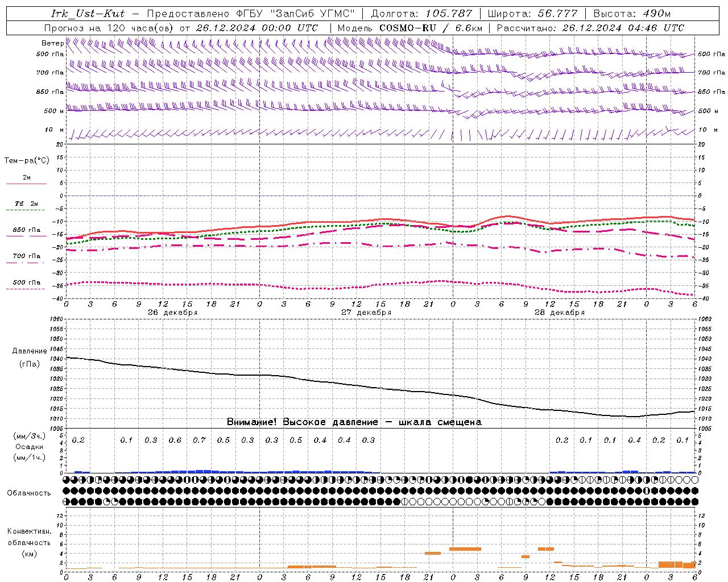Click the "27 декабря" date label
The height and width of the screenshot is (582, 728).
coord(366,313)
